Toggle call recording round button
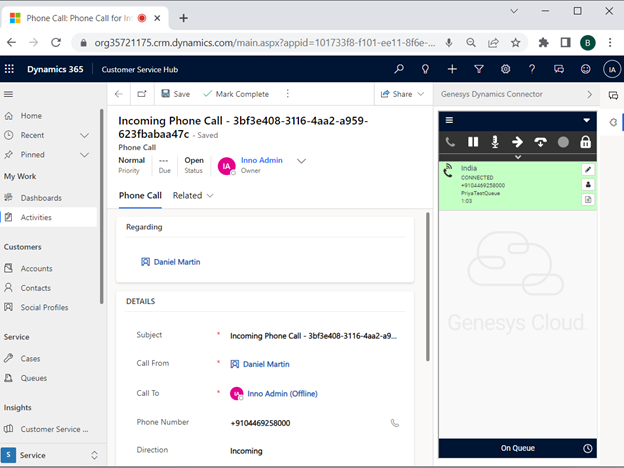Viewport: 624px width, 468px height. click(x=563, y=142)
